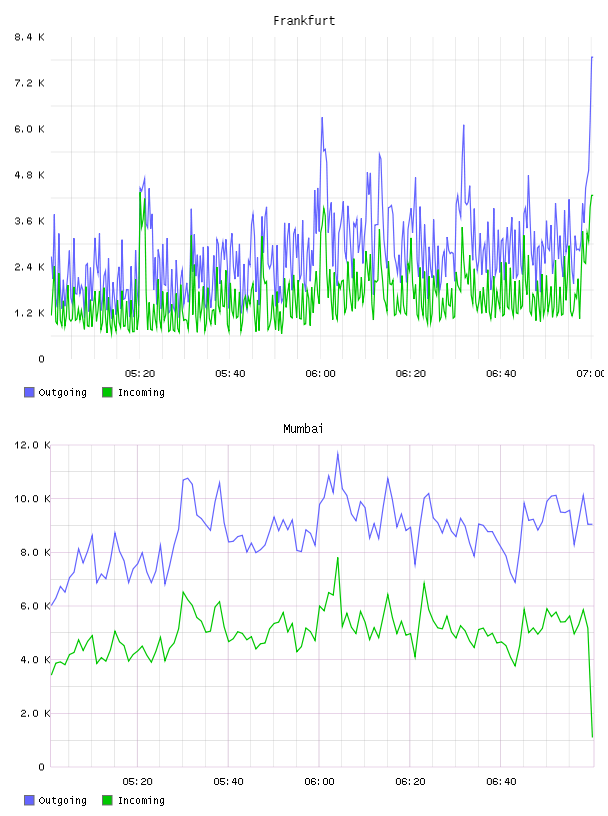Viewport: 608px width, 816px height.
Task: Click the 06:20 time label in Frankfurt chart
Action: point(411,374)
